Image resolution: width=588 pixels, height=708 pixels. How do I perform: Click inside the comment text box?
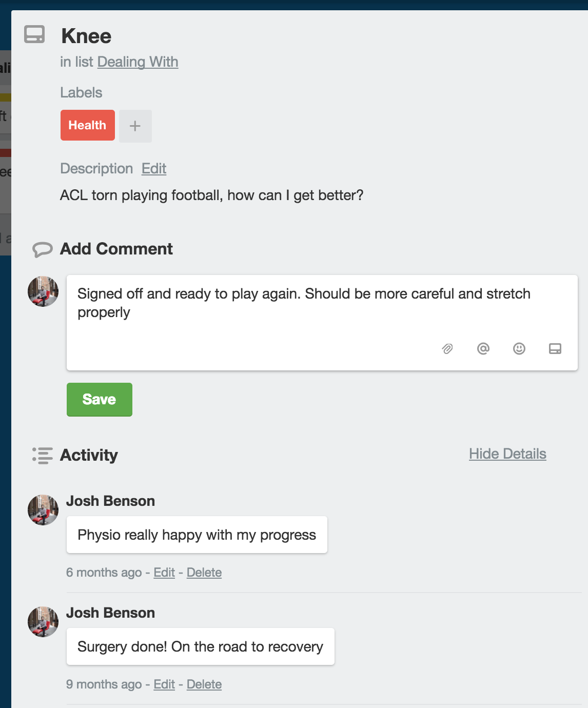click(322, 323)
